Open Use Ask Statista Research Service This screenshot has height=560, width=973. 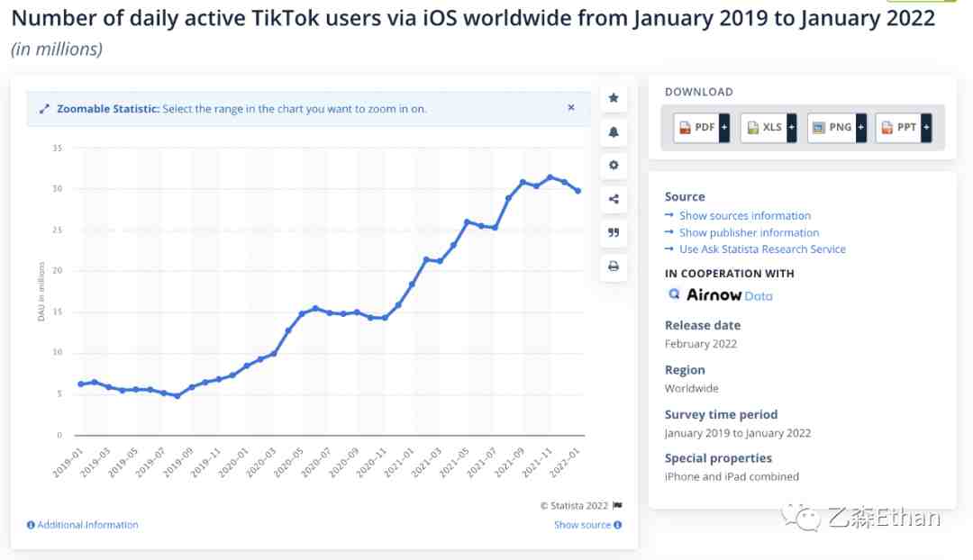point(762,249)
